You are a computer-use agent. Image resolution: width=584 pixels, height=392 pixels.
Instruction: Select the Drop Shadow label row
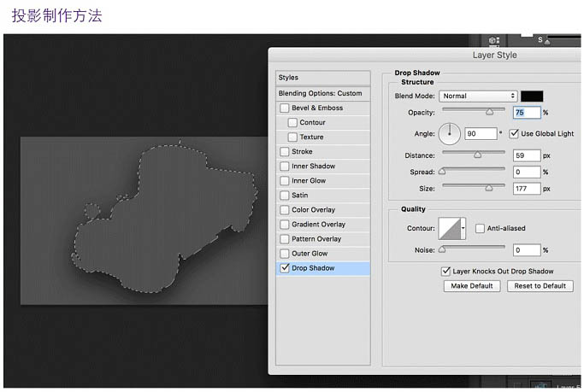[x=323, y=268]
